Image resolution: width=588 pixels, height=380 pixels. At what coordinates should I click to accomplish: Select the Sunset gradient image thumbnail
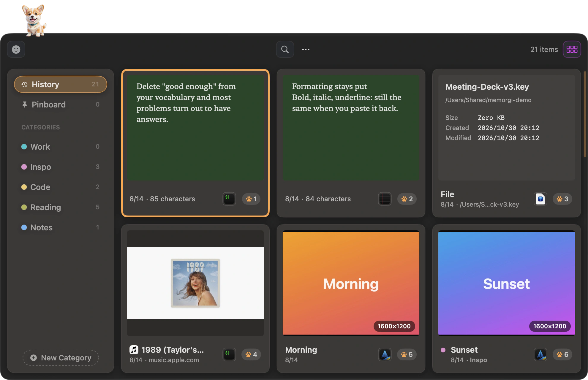[x=507, y=283]
